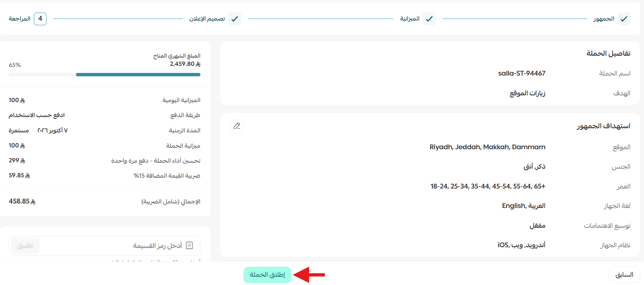The height and width of the screenshot is (285, 644).
Task: Go to the الجمهور step tab
Action: click(x=604, y=19)
